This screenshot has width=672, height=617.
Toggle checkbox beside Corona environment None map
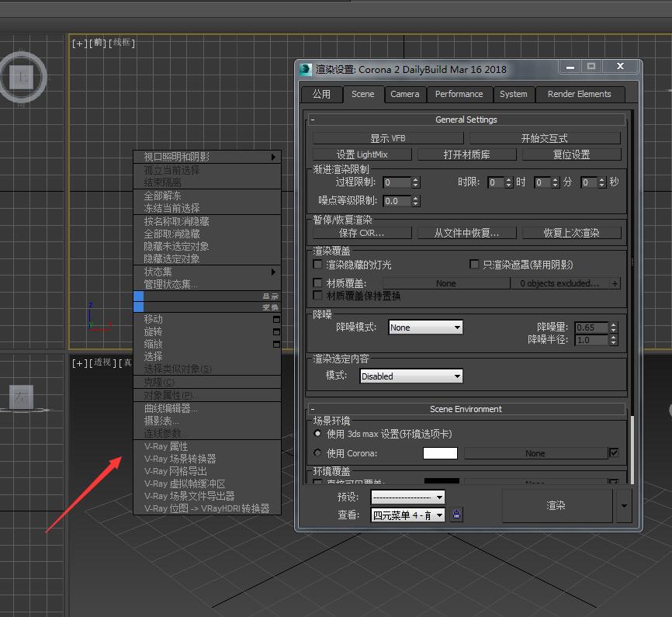tap(614, 452)
